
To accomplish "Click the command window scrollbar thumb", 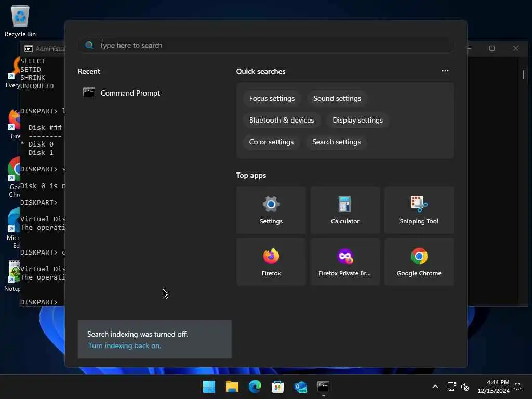I will (524, 74).
